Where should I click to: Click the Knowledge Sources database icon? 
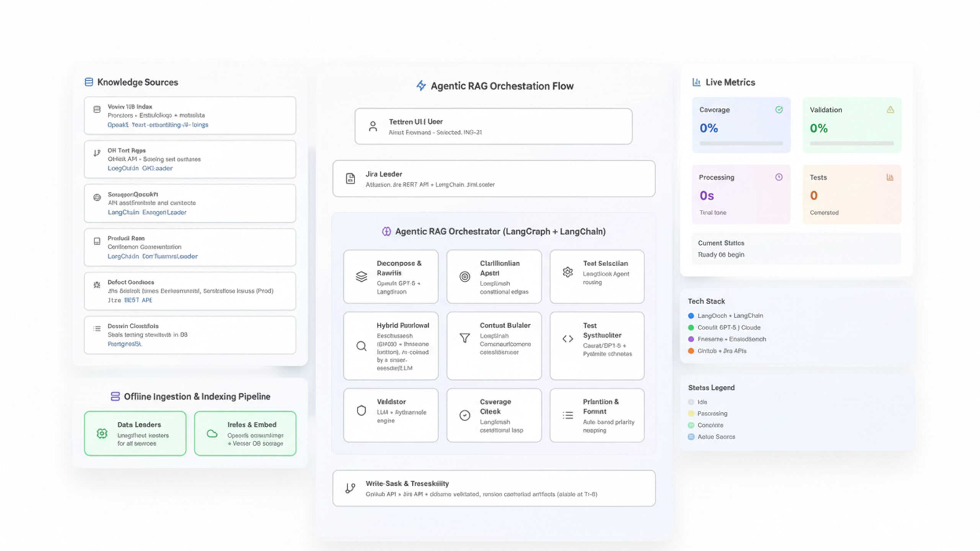[88, 82]
